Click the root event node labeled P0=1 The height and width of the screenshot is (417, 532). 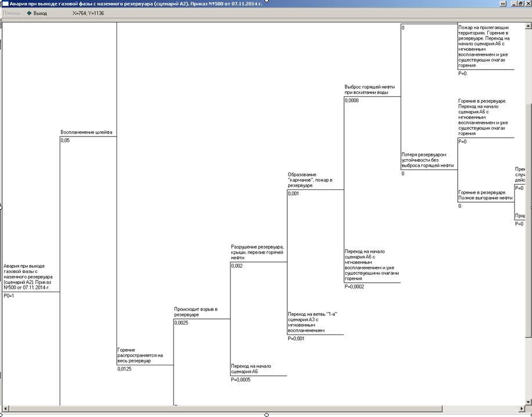tap(28, 277)
